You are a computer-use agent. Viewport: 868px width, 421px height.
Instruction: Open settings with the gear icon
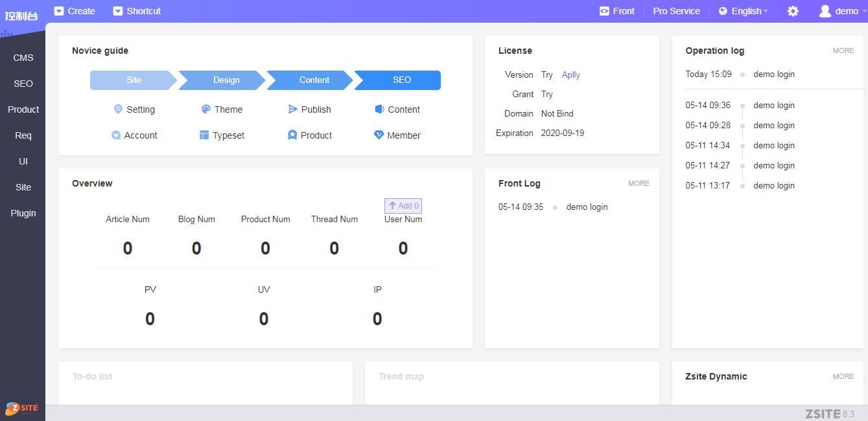click(793, 11)
